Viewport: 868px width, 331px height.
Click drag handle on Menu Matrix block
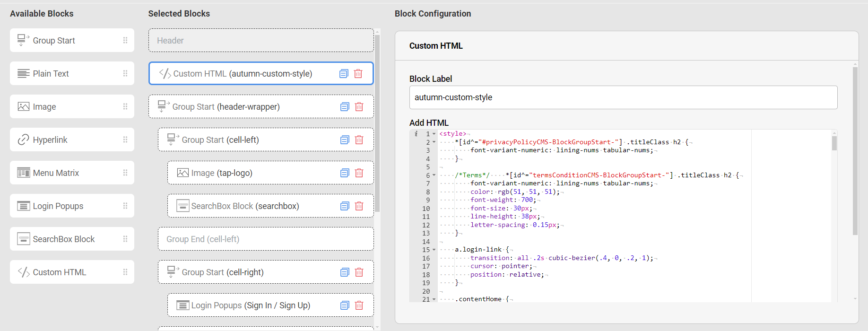pos(125,173)
